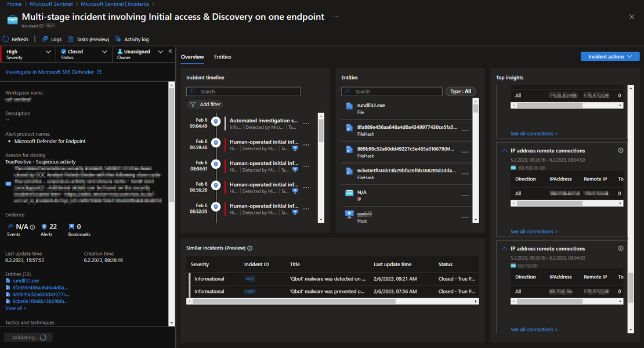
Task: Open more options for the Host entity
Action: (465, 217)
